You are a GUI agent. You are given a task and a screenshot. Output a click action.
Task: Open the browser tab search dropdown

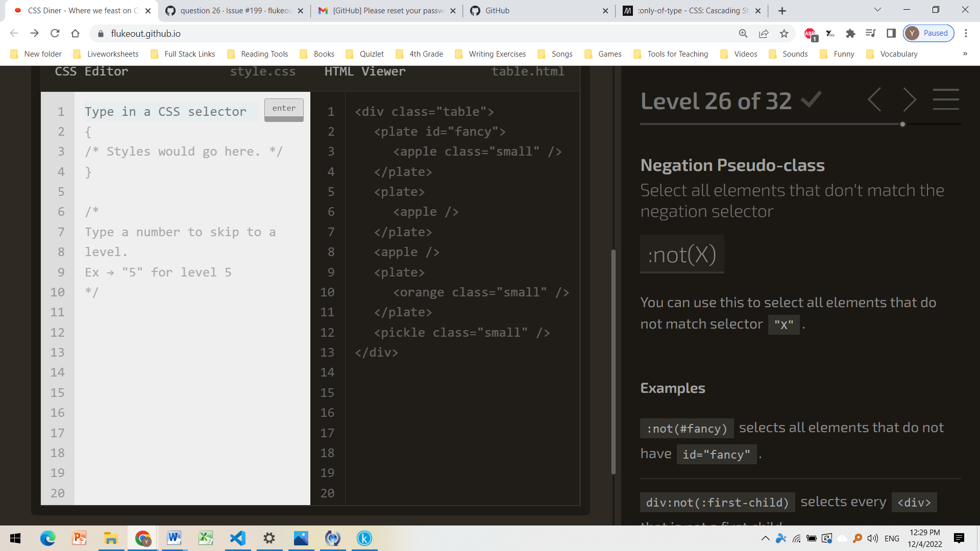pyautogui.click(x=877, y=10)
